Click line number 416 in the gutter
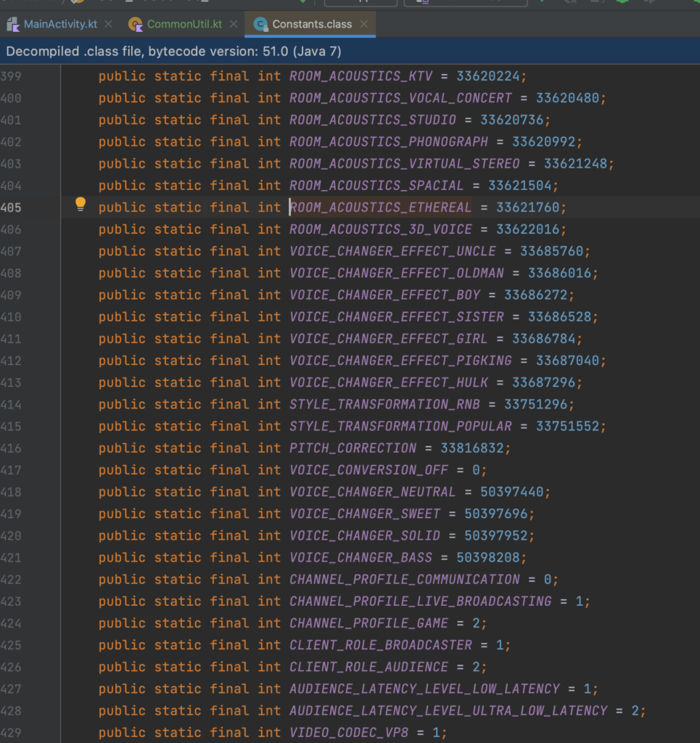Screen dimensions: 700x743 click(11, 448)
